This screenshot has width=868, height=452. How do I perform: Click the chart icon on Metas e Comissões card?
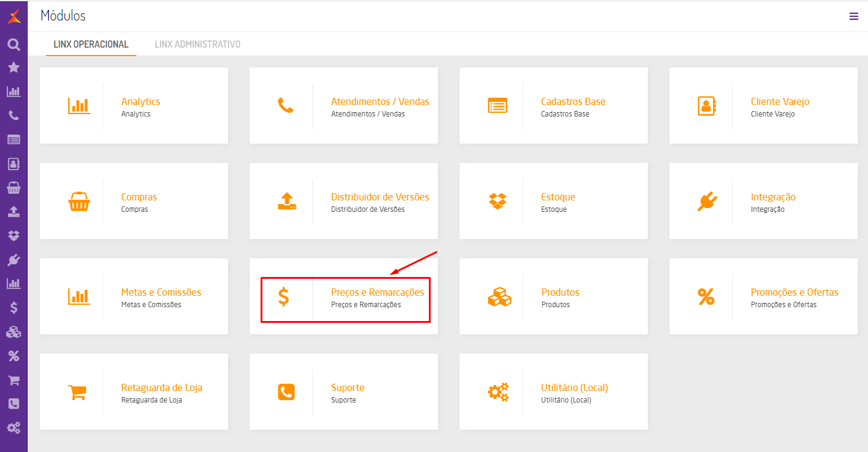coord(78,296)
